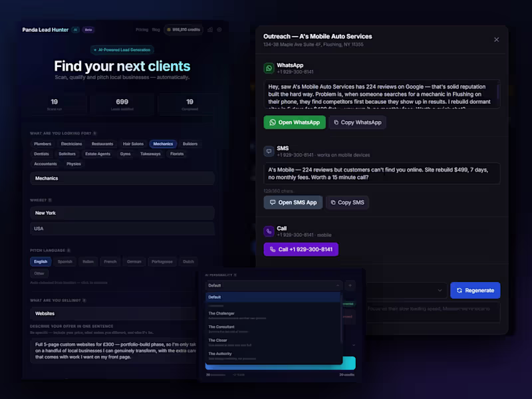Click the Copy WhatsApp button
Screen dimensions: 532x399
pos(357,122)
